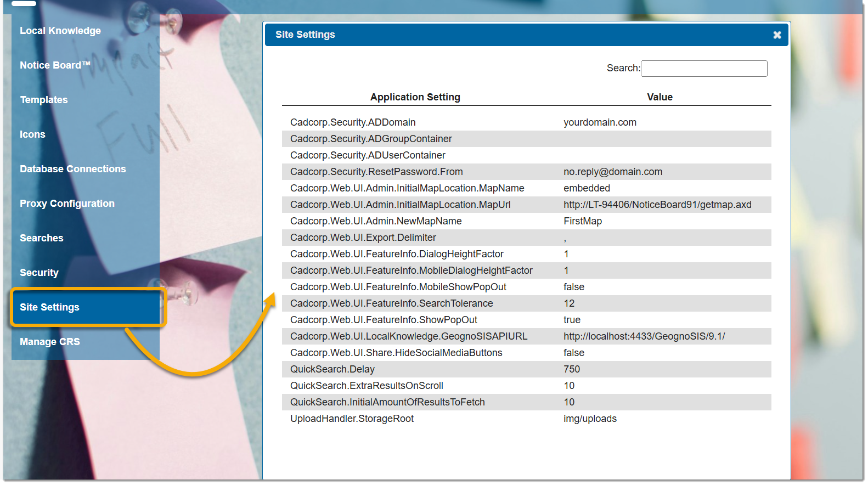Open Database Connections section

[73, 169]
